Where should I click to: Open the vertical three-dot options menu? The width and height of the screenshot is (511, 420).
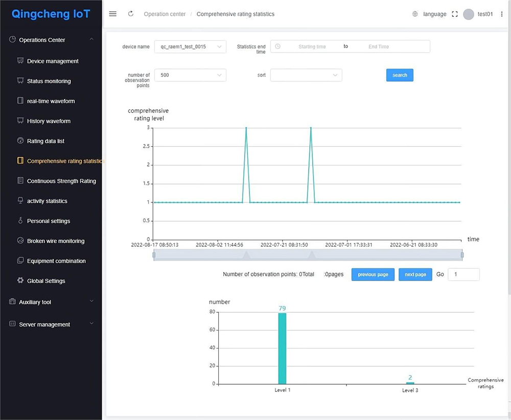pos(502,14)
